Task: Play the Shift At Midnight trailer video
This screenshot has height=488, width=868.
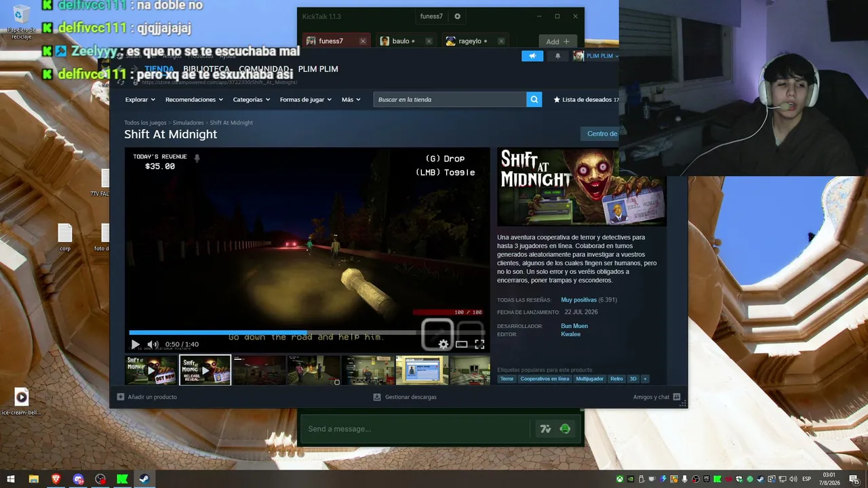Action: point(135,344)
